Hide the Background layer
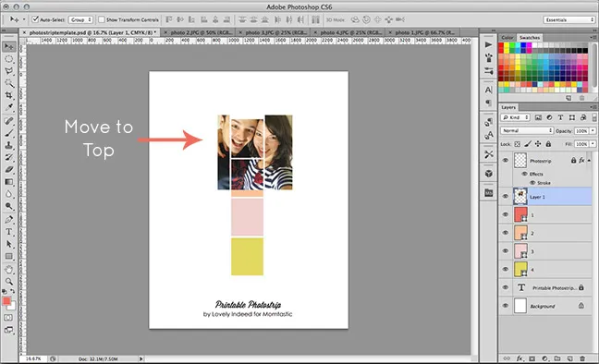The width and height of the screenshot is (599, 364). click(505, 306)
